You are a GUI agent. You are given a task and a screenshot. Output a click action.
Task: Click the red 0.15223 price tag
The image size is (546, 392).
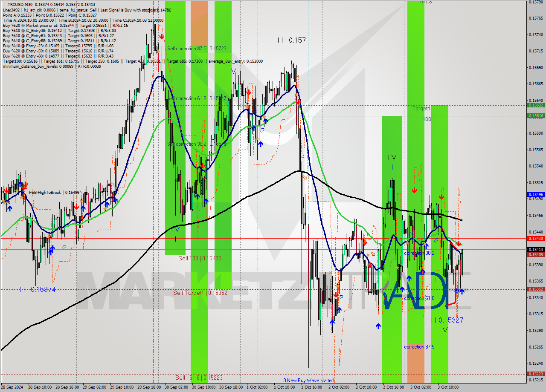[536, 374]
